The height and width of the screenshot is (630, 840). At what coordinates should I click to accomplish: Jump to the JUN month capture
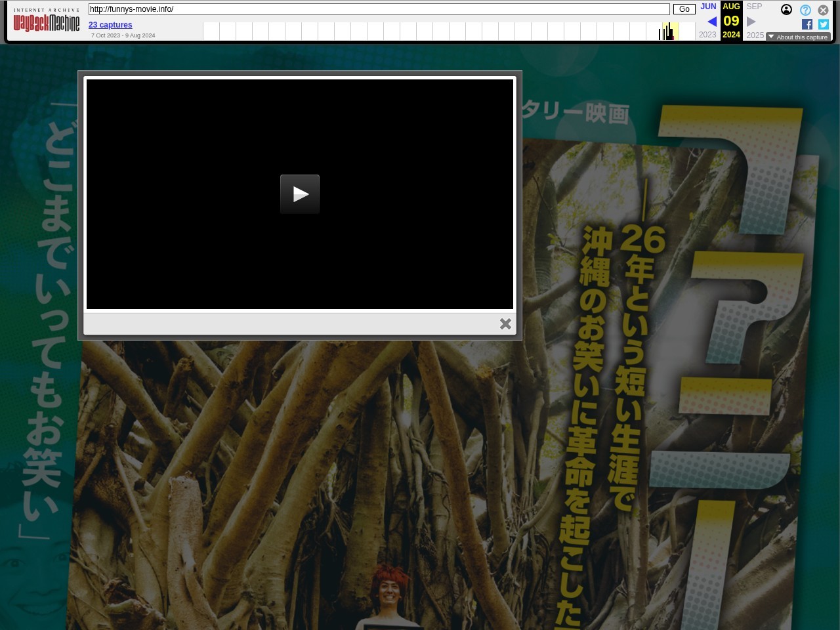[x=708, y=7]
